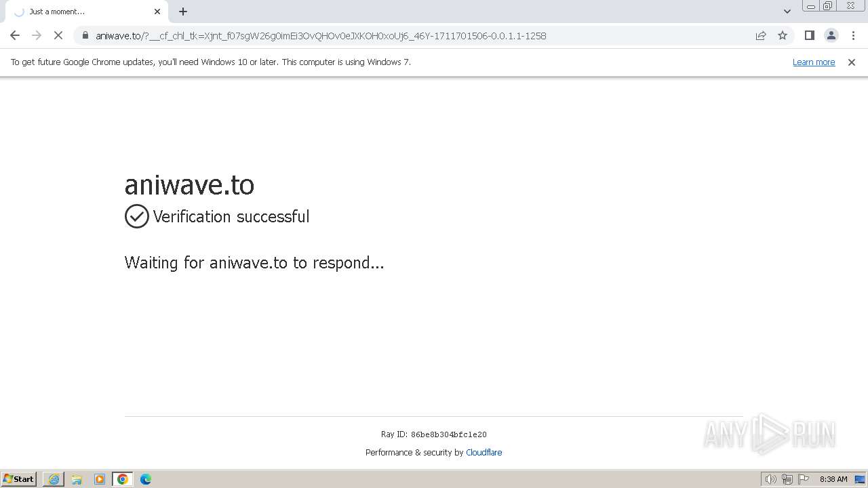Dismiss the Chrome update notification bar
Viewport: 868px width, 488px height.
tap(852, 62)
